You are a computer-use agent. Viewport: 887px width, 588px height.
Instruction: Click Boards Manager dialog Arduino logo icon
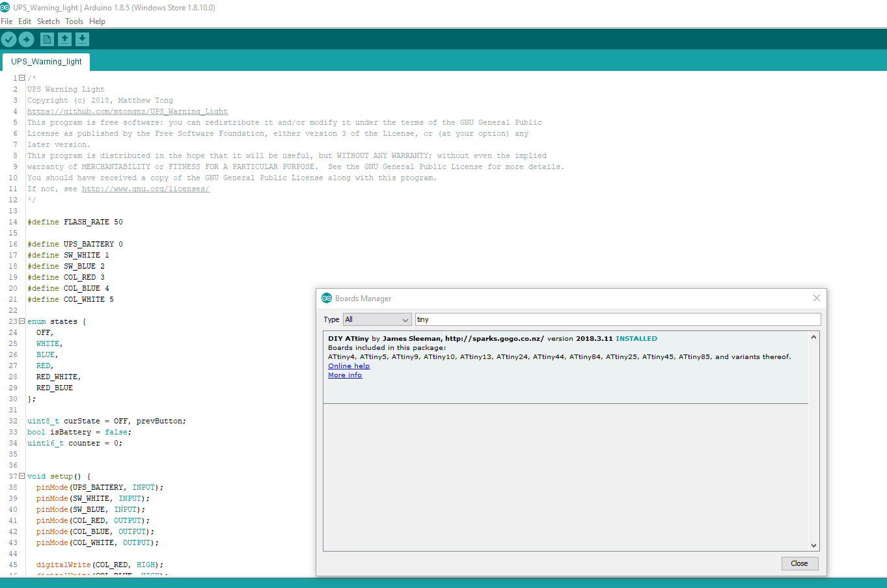tap(327, 298)
